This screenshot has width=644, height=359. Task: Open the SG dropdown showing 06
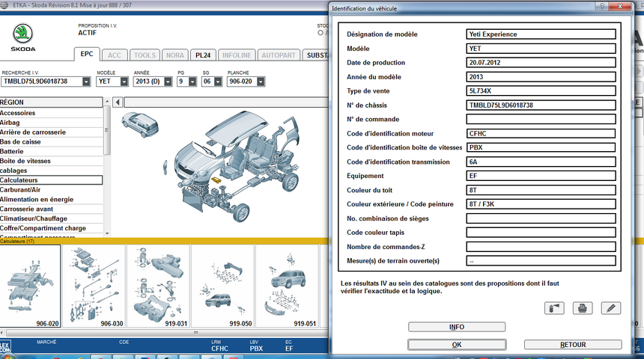point(218,82)
